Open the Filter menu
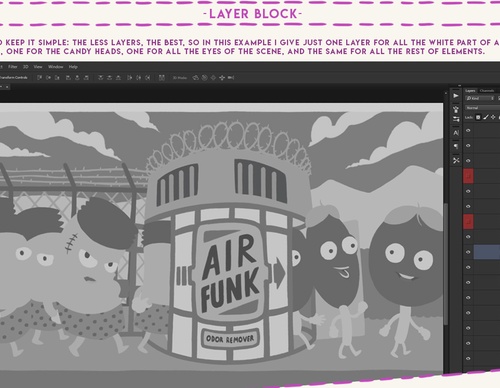The image size is (500, 388). pos(13,67)
